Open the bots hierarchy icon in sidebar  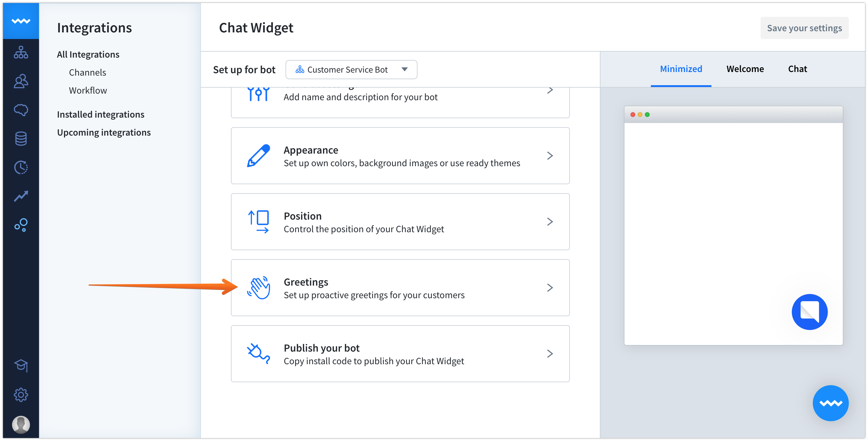pos(21,52)
